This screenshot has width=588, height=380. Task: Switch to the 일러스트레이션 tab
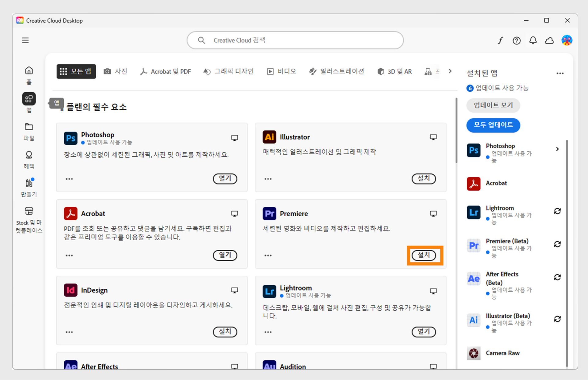tap(337, 71)
